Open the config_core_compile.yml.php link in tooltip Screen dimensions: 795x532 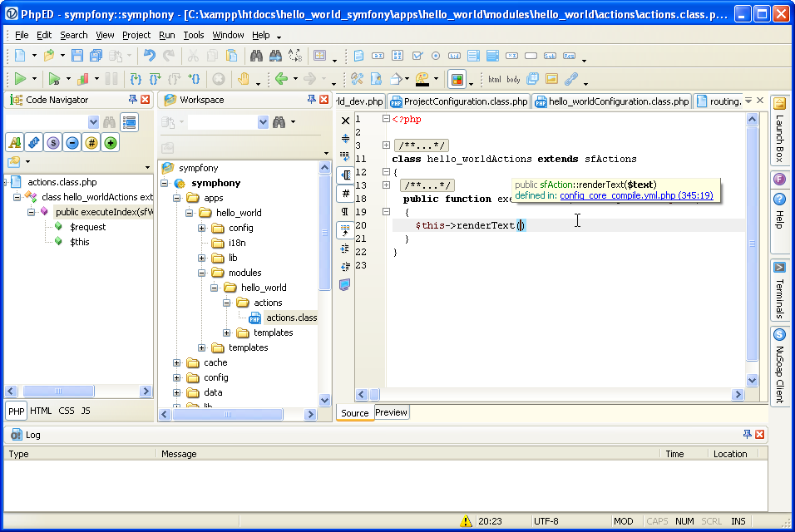[x=635, y=195]
